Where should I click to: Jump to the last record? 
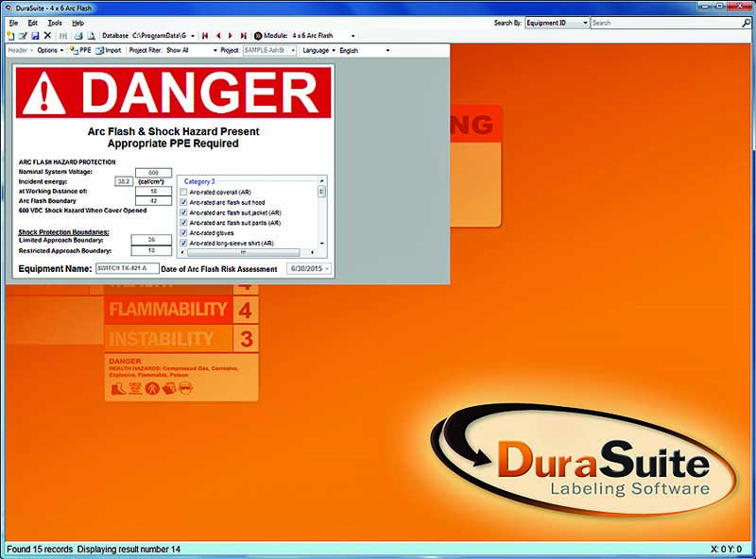pyautogui.click(x=244, y=36)
